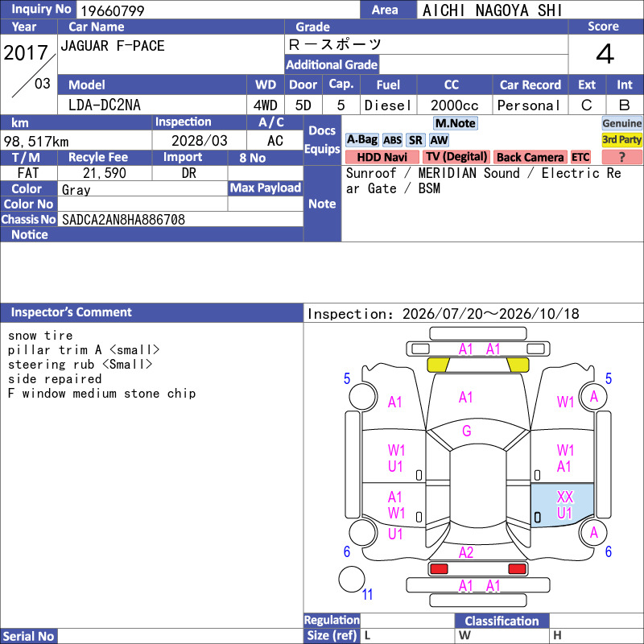644x644 pixels.
Task: Click the exterior grade C
Action: pyautogui.click(x=587, y=105)
